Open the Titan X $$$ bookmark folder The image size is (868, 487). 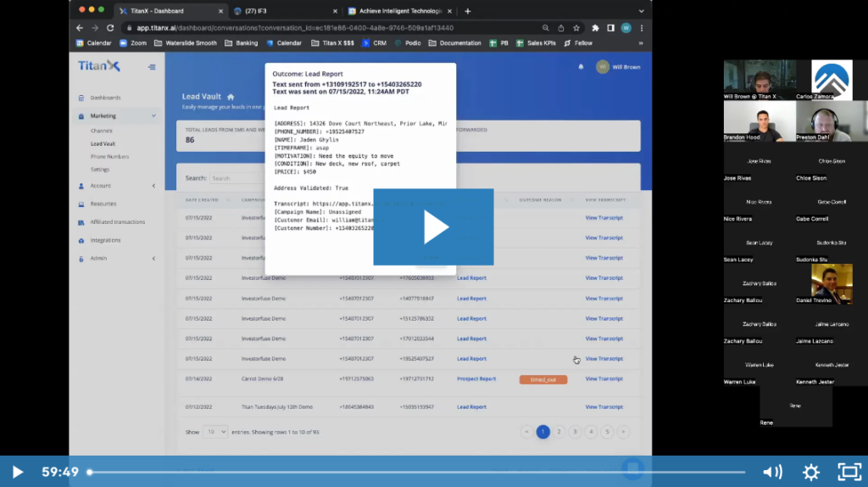pyautogui.click(x=332, y=43)
